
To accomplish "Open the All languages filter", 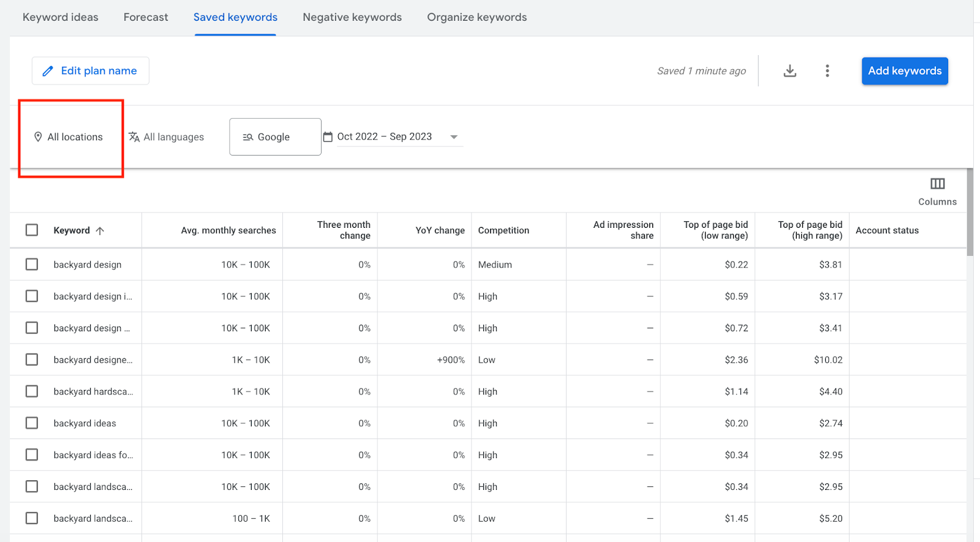I will click(166, 137).
